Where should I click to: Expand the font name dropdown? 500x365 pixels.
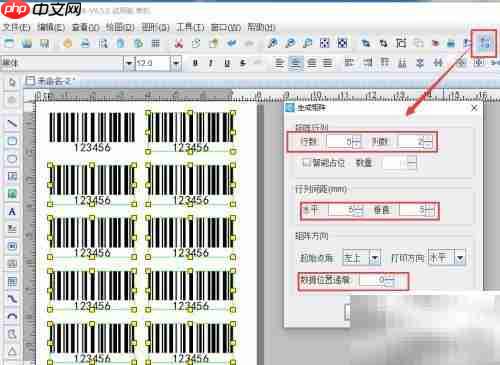pos(129,63)
